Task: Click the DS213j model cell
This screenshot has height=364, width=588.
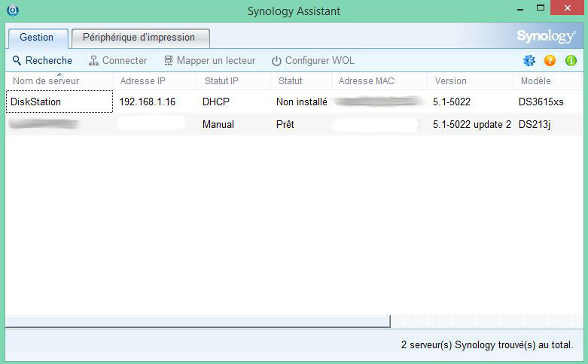Action: tap(535, 124)
